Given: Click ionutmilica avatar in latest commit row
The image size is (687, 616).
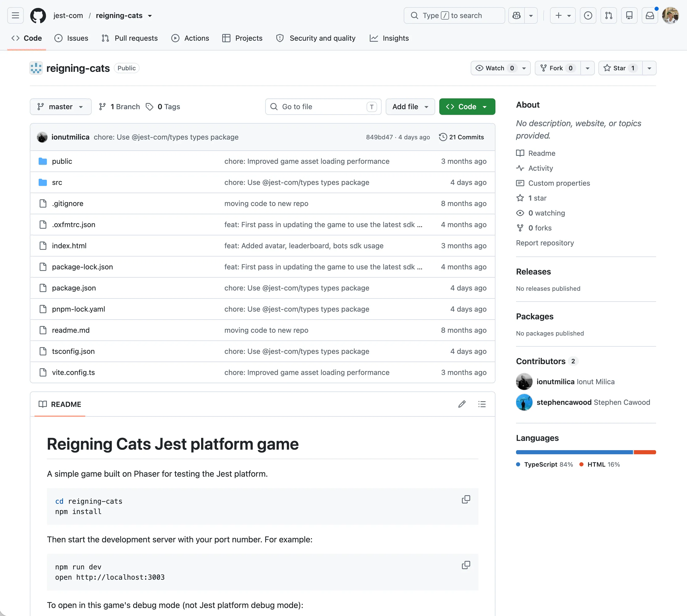Looking at the screenshot, I should click(42, 137).
